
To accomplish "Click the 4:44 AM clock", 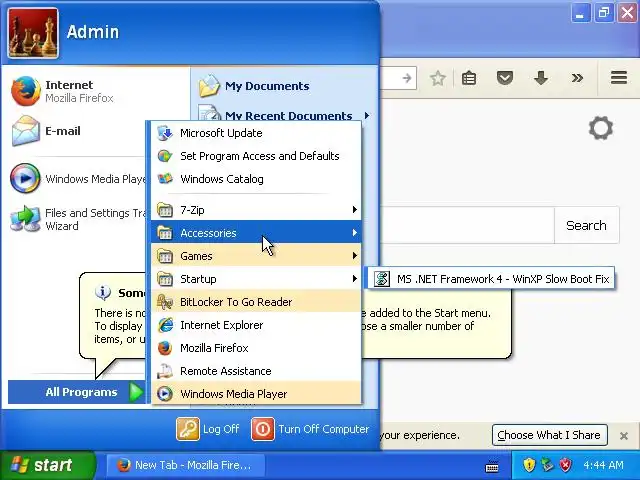I will [x=603, y=465].
